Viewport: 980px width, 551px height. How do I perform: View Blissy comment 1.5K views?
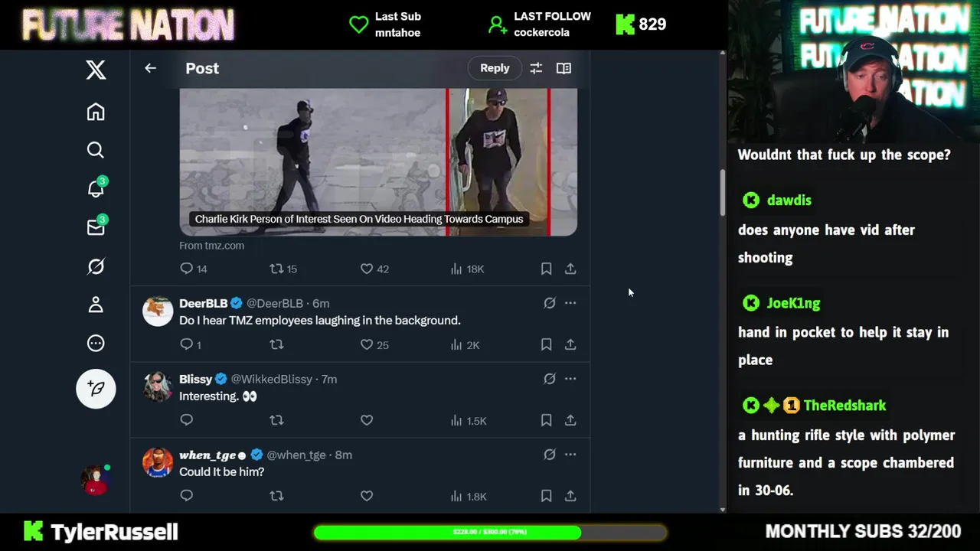pos(469,420)
